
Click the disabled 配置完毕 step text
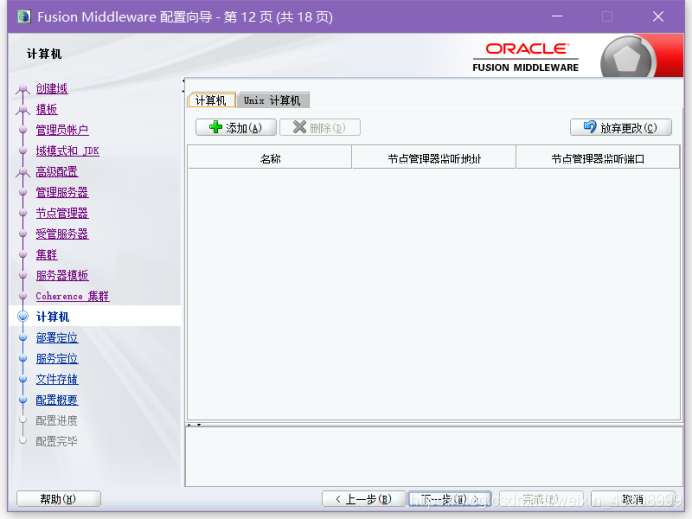click(56, 441)
